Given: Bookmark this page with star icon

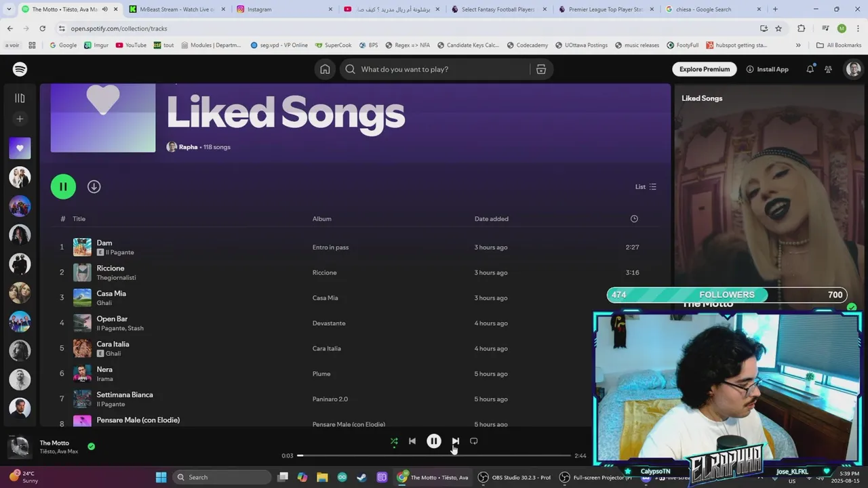Looking at the screenshot, I should 778,28.
